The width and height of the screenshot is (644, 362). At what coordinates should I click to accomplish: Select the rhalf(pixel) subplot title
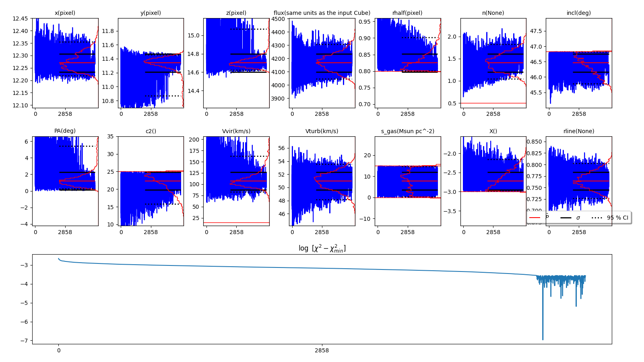407,13
